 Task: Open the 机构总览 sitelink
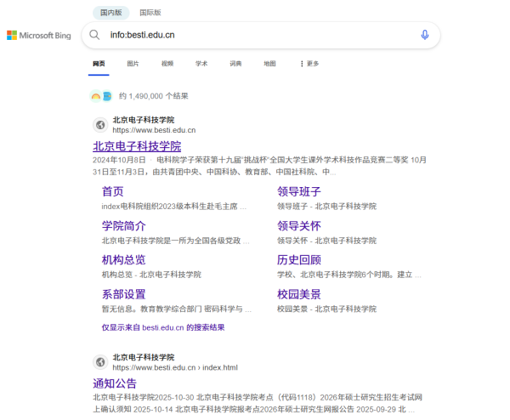[123, 260]
